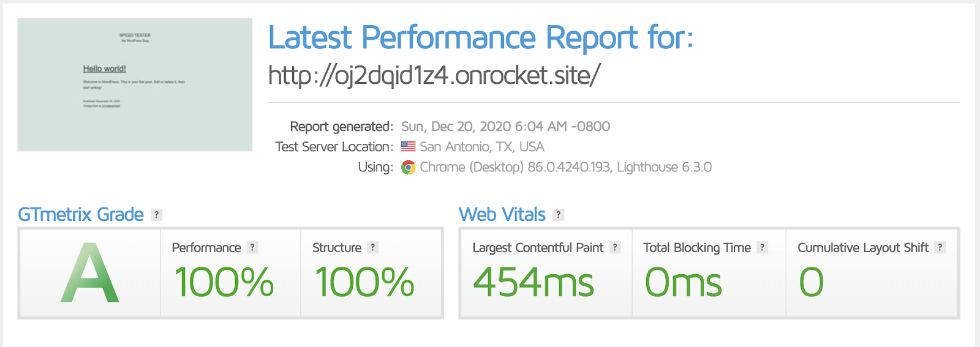The width and height of the screenshot is (980, 347).
Task: Open the Performance question mark tooltip
Action: 252,247
